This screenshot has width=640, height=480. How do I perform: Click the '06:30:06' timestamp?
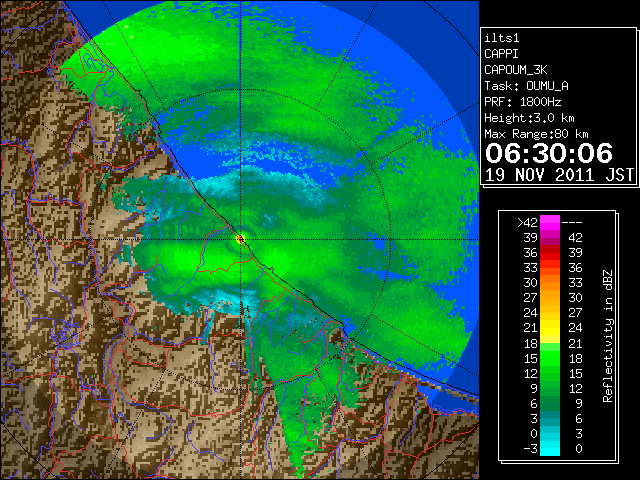(549, 153)
